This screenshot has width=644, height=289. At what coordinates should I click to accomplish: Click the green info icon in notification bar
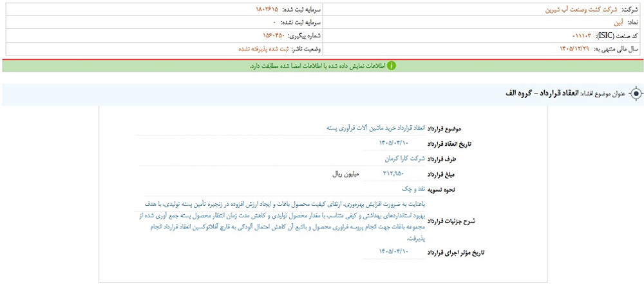tap(392, 65)
